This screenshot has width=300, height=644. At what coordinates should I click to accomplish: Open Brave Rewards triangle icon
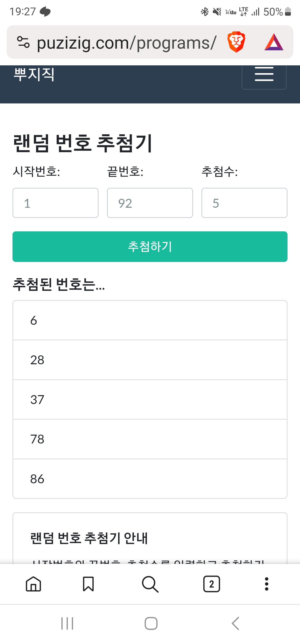[x=274, y=42]
